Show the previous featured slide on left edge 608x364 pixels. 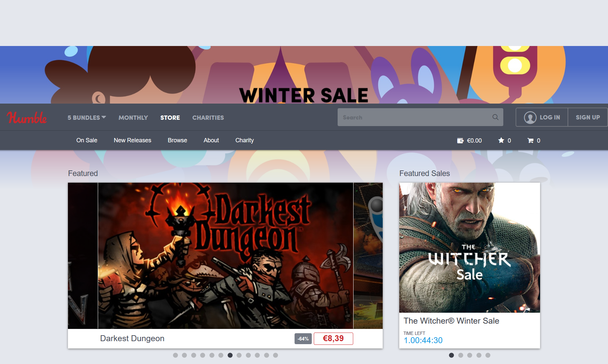coord(83,255)
